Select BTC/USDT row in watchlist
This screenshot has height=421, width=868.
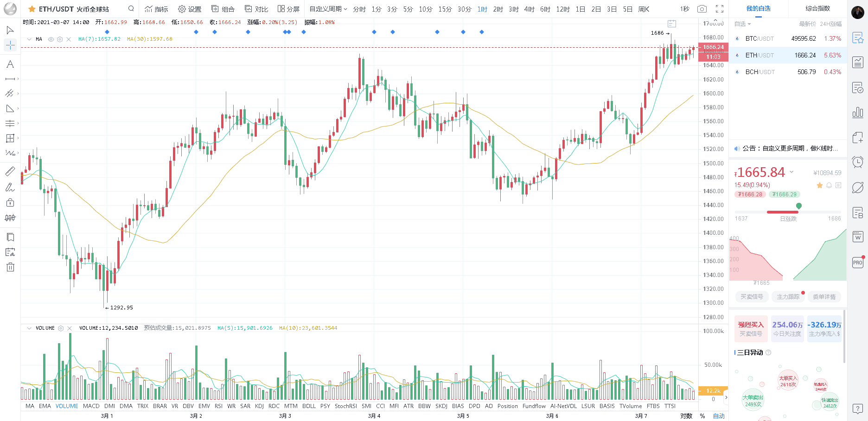788,38
